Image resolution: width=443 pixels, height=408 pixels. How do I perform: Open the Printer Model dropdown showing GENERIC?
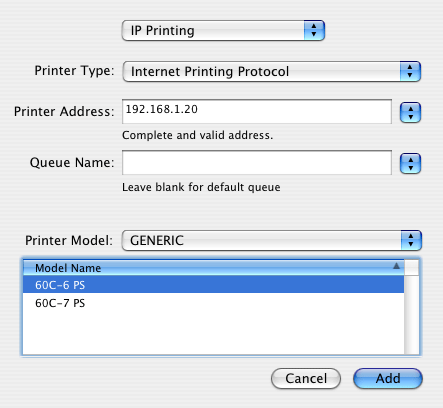coord(272,240)
